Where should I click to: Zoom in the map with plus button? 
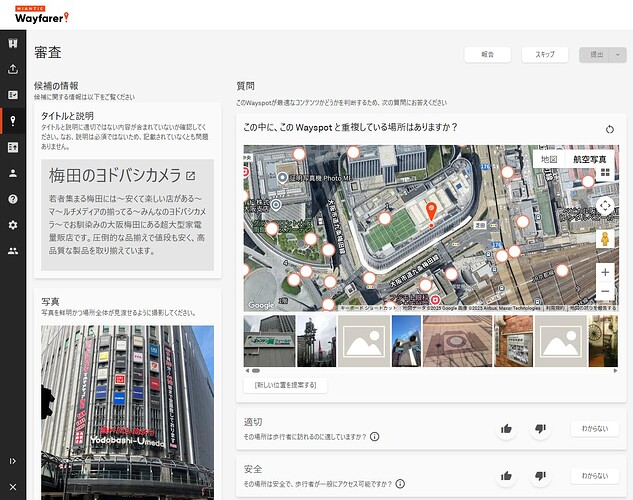605,272
